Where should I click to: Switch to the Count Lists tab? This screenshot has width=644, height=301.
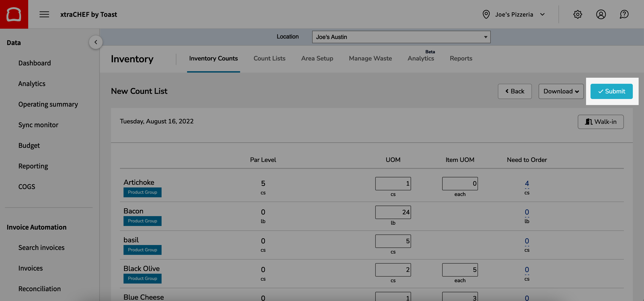click(269, 58)
